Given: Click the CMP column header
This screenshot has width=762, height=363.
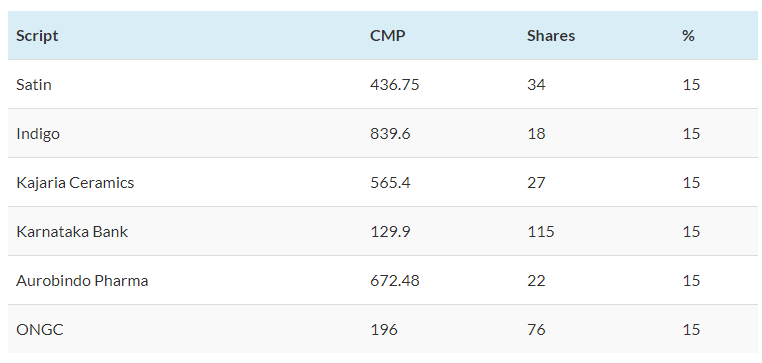Looking at the screenshot, I should click(x=387, y=35).
